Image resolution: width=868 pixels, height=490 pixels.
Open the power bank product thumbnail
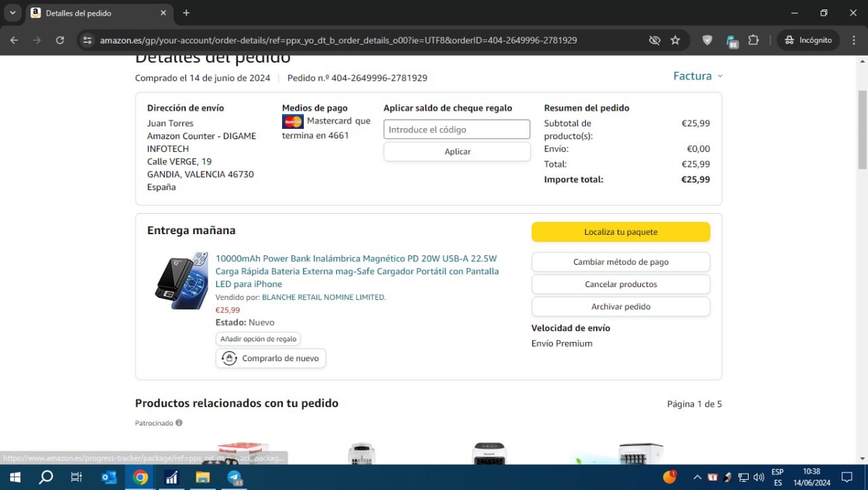pos(181,281)
